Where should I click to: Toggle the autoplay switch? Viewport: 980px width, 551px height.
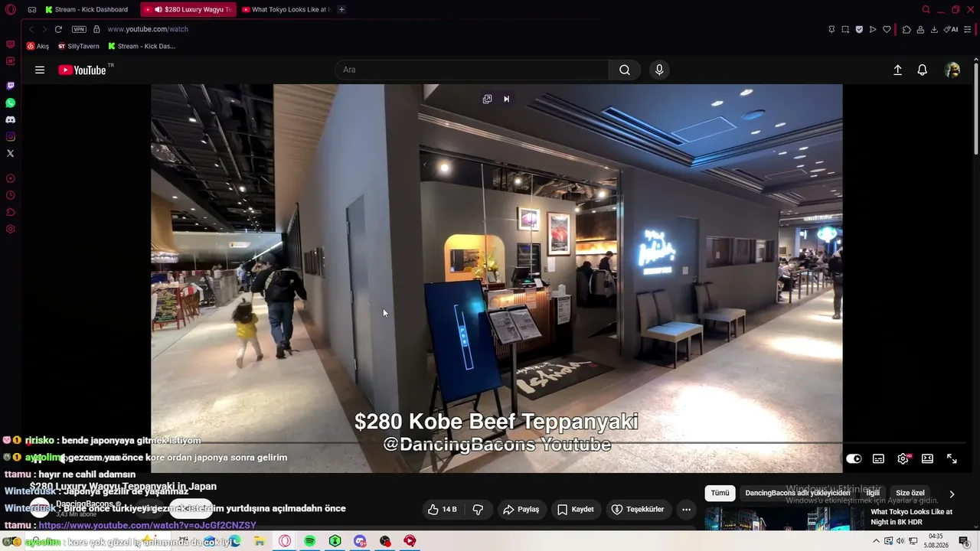[854, 458]
